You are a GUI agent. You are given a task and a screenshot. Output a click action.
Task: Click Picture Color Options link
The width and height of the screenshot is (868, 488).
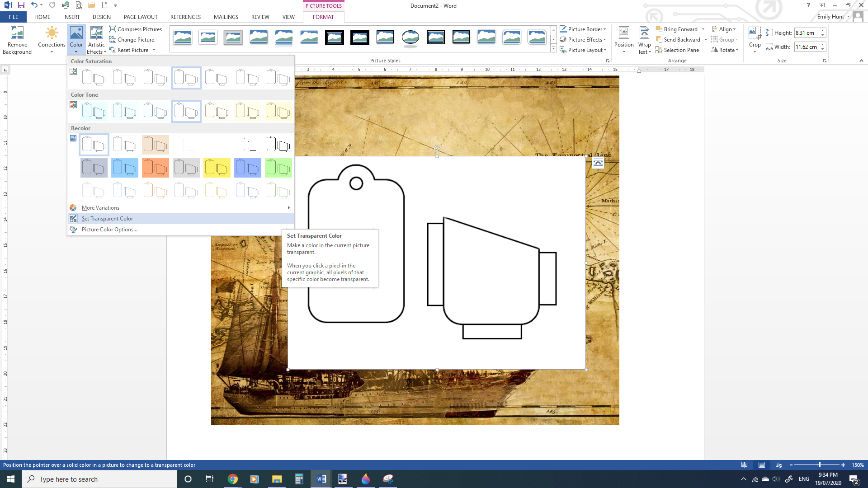coord(109,230)
